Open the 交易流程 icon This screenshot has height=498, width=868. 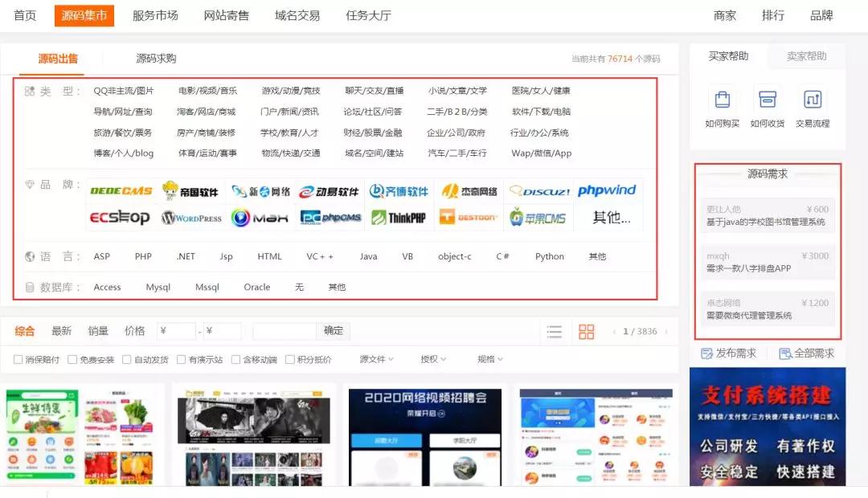tap(813, 100)
